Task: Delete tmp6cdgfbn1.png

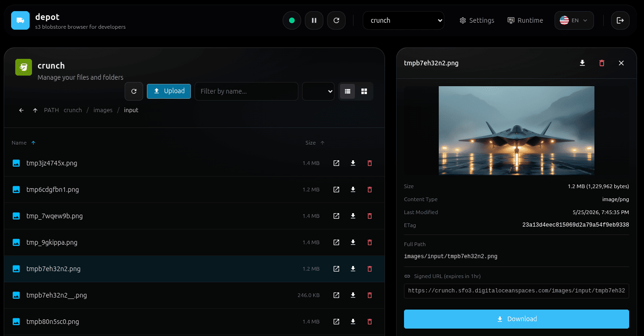Action: (x=370, y=190)
